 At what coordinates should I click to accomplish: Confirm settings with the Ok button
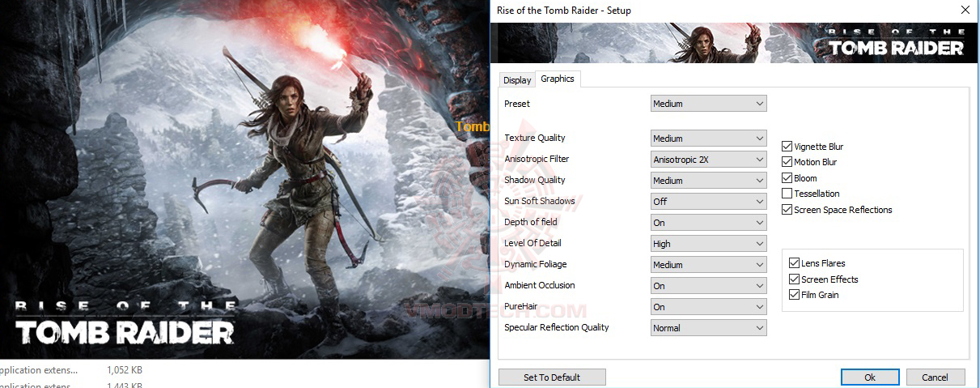[870, 377]
